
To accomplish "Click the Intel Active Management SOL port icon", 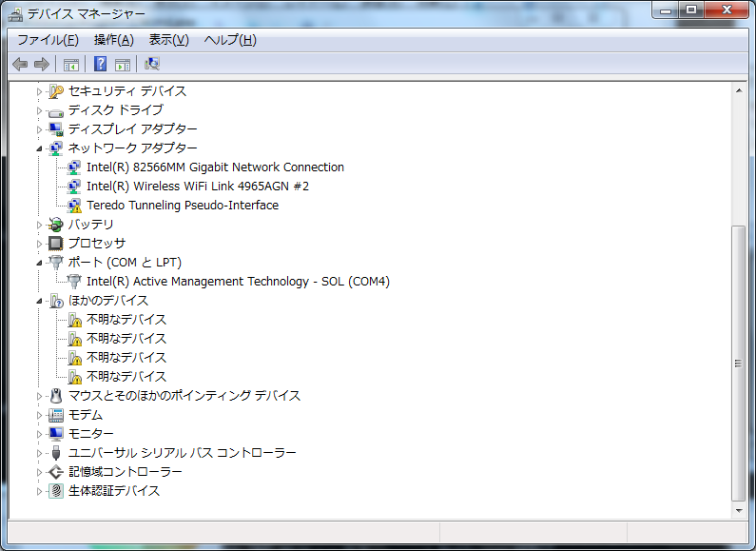I will 74,282.
